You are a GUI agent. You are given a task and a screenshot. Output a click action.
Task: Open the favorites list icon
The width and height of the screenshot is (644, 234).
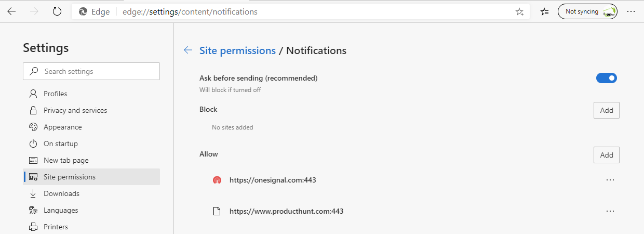coord(544,11)
